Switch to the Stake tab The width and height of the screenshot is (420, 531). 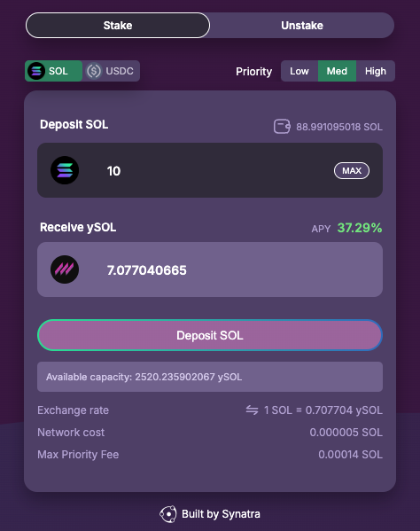tap(118, 26)
